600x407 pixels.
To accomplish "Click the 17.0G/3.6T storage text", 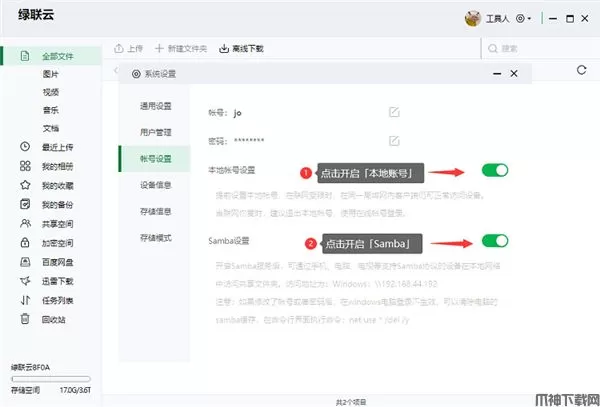I will click(75, 390).
